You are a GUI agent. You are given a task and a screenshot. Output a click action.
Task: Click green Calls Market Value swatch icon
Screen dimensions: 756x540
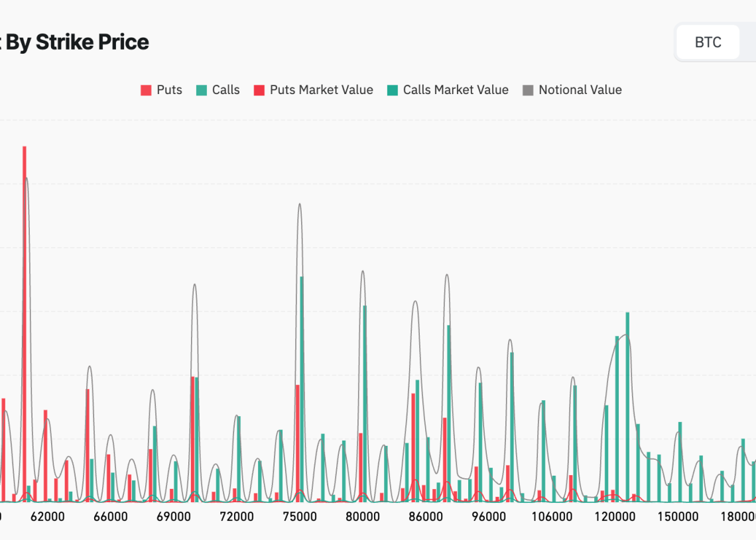393,90
